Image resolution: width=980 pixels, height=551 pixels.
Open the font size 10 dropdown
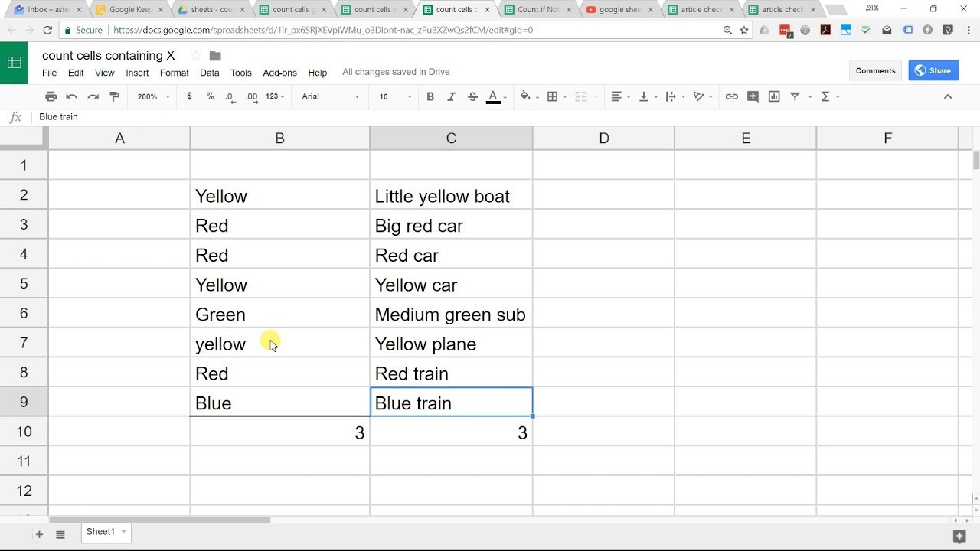pyautogui.click(x=395, y=96)
